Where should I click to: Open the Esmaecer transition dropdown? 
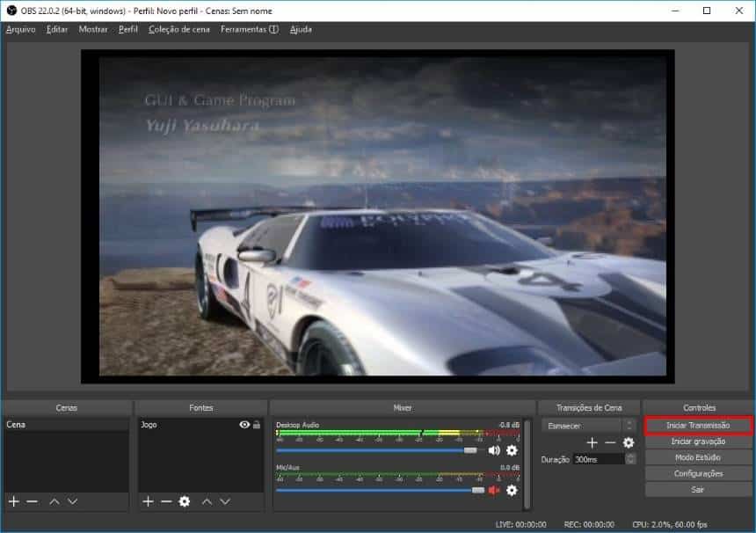588,426
